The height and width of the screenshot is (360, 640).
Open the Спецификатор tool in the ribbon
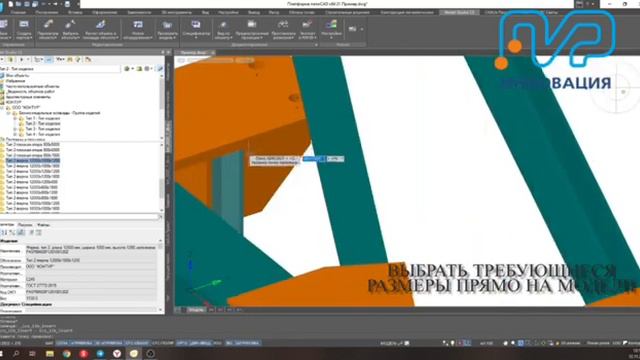pos(196,29)
